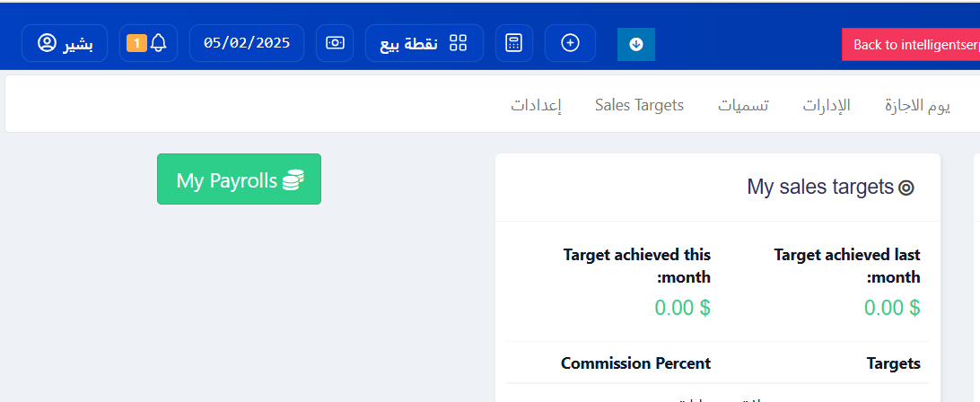Viewport: 980px width, 402px height.
Task: Open the calculator icon in top bar
Action: click(x=513, y=43)
